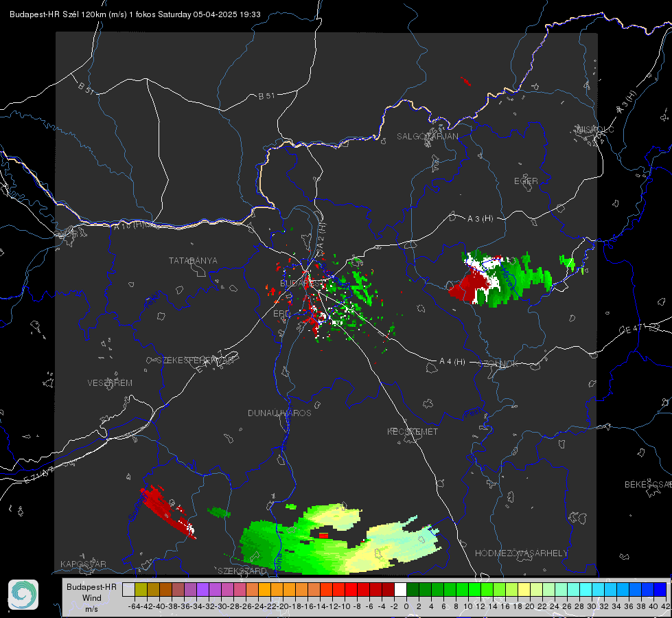Select the deep blue swatch between 40 and 42
The height and width of the screenshot is (618, 672).
tap(660, 590)
